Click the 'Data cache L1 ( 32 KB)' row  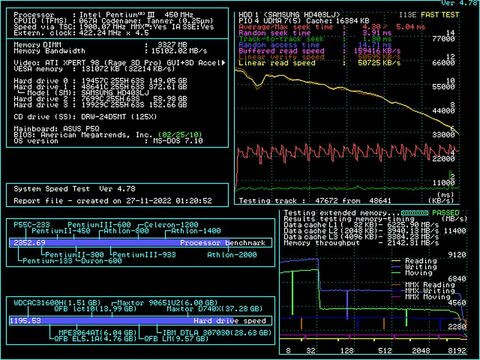tap(361, 225)
